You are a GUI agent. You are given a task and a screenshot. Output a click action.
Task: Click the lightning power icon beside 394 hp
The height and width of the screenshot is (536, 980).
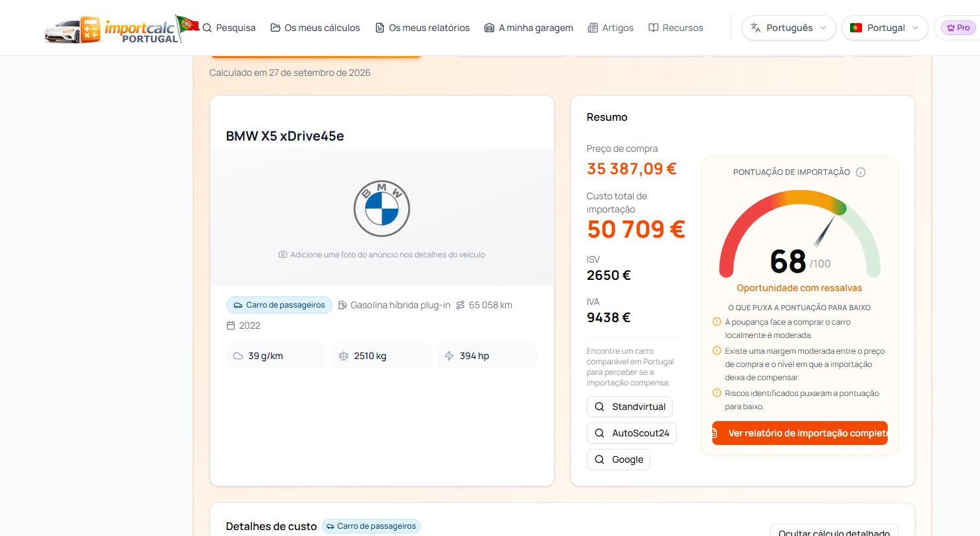pyautogui.click(x=449, y=356)
